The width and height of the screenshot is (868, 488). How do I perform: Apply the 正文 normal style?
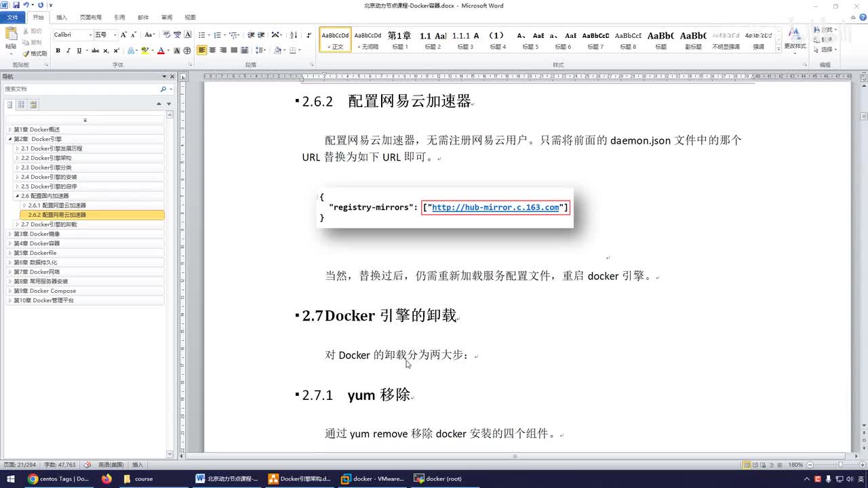336,40
